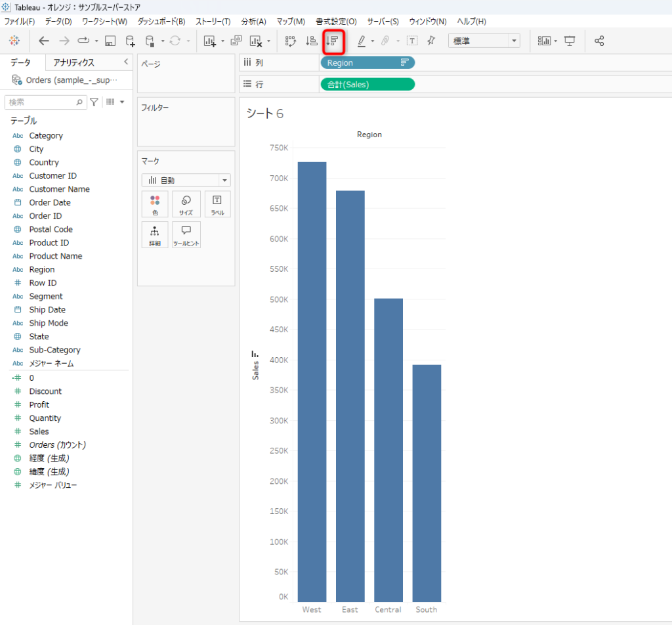The image size is (672, 625).
Task: Toggle the pin fix axes icon
Action: [431, 41]
